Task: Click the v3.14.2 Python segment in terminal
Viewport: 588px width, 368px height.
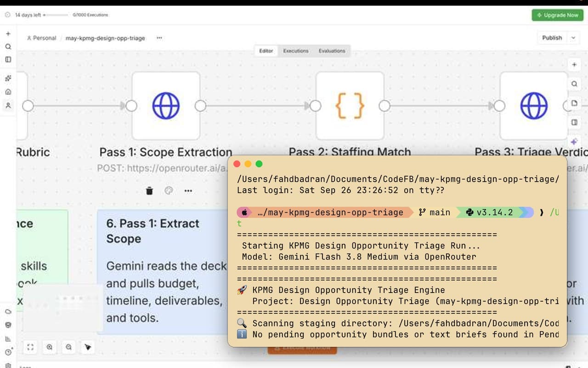Action: pyautogui.click(x=490, y=212)
